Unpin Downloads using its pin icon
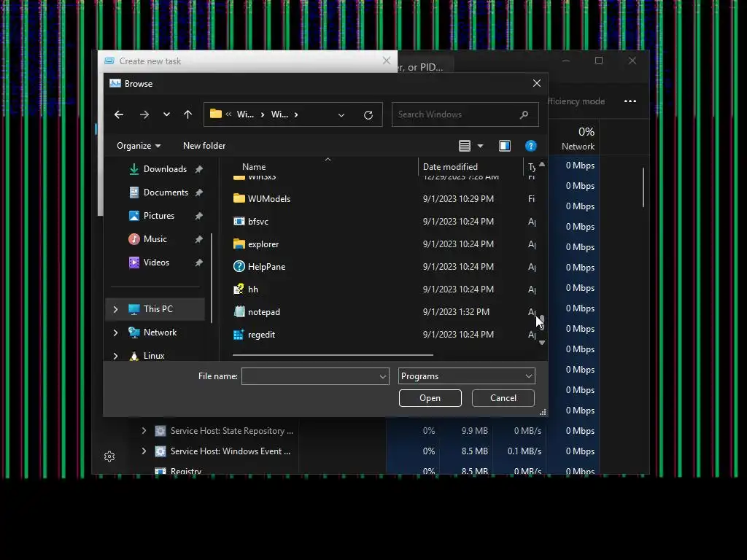Screen dimensions: 747x560 pyautogui.click(x=198, y=169)
